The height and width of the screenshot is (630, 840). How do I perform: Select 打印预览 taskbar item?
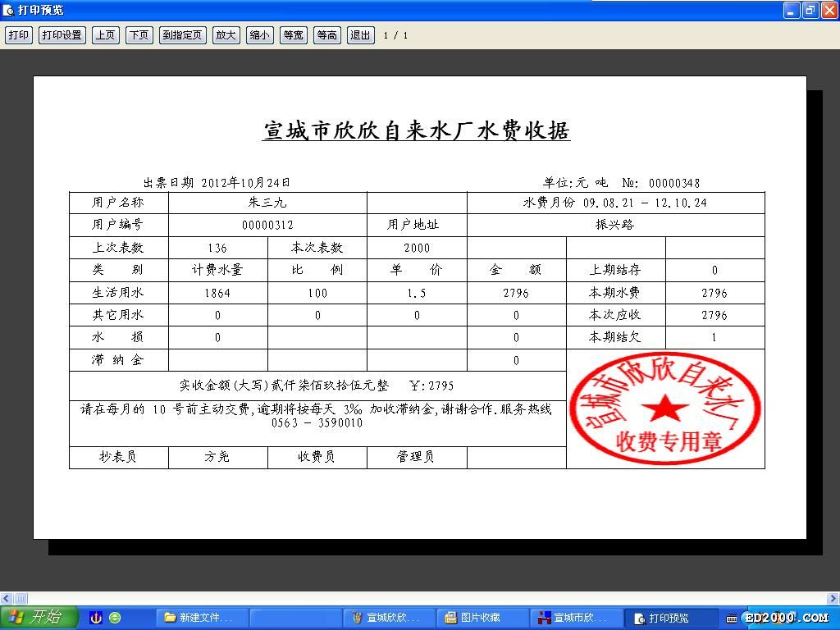(x=671, y=618)
